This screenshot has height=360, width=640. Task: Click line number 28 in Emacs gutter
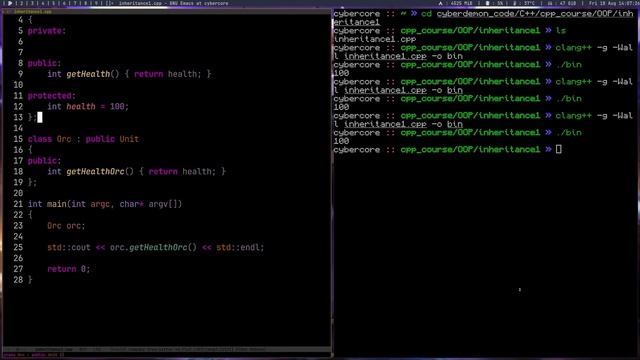pyautogui.click(x=18, y=280)
